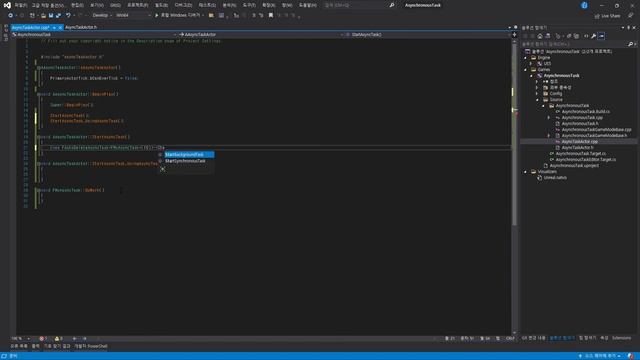
Task: Open the AAsyncTaskActor class navigation dropdown
Action: [260, 35]
